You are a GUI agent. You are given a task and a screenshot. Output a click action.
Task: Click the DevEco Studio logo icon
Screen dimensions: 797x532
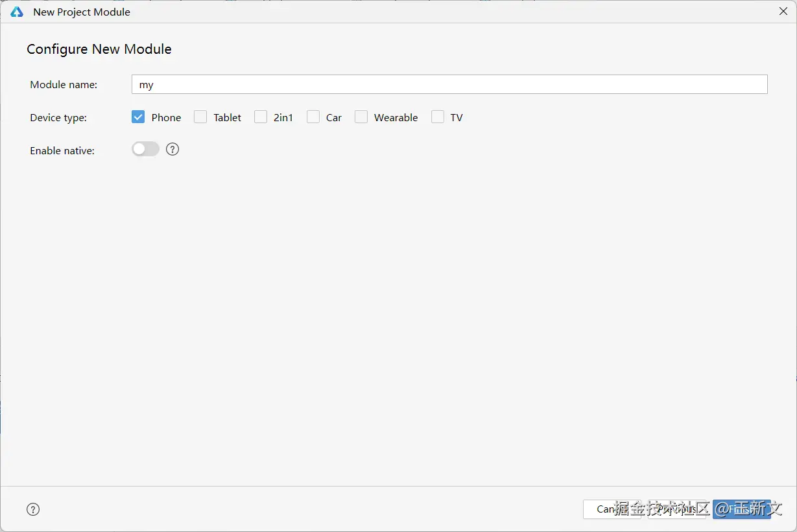[17, 12]
